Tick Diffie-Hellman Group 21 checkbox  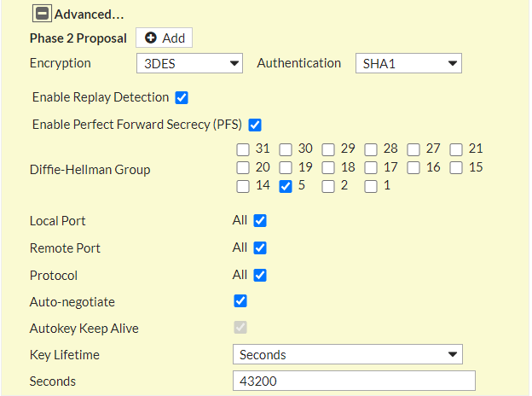(x=456, y=149)
